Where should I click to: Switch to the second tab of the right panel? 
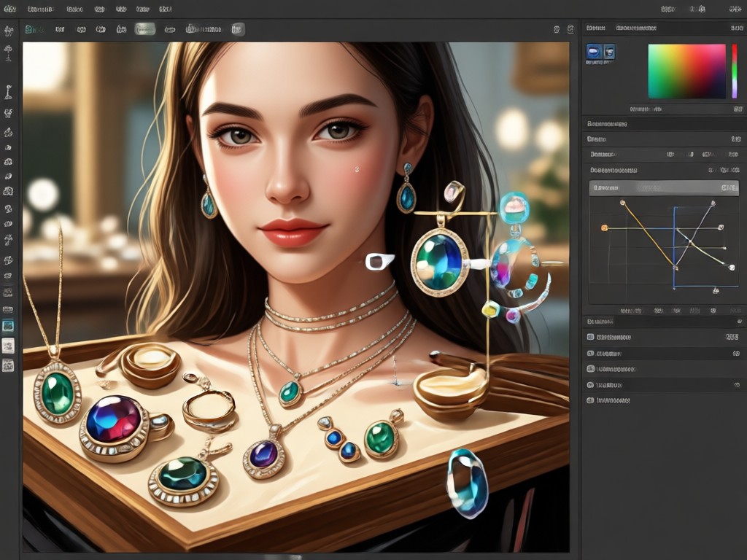636,28
